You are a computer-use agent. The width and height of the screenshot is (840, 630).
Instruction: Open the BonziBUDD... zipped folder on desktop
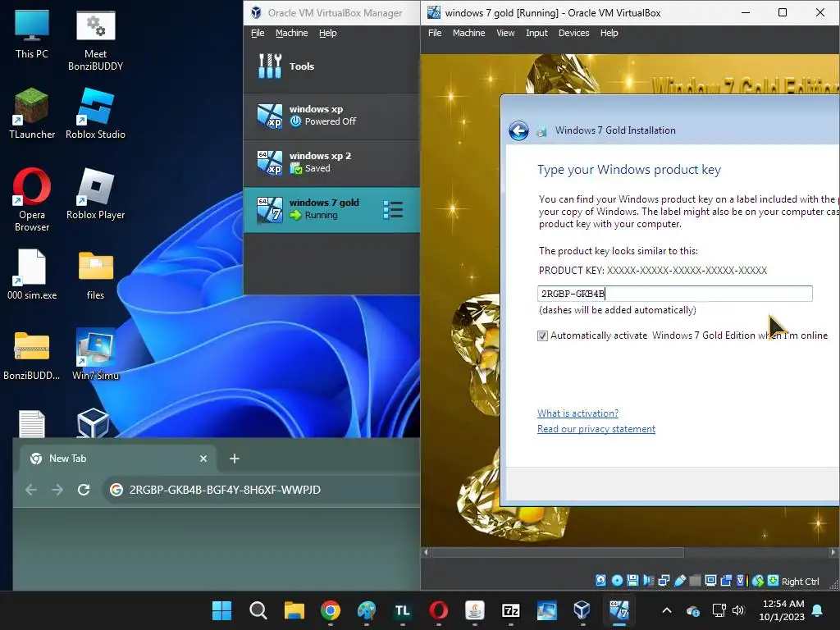point(32,354)
